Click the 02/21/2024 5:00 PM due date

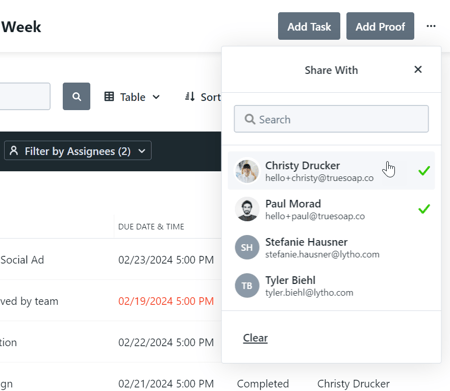[166, 384]
